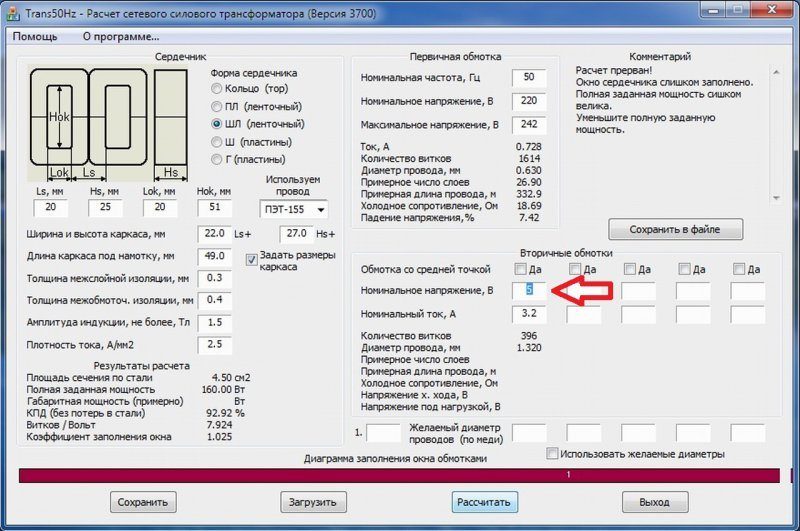Click the field next to label 1.
The height and width of the screenshot is (531, 800).
coord(383,433)
